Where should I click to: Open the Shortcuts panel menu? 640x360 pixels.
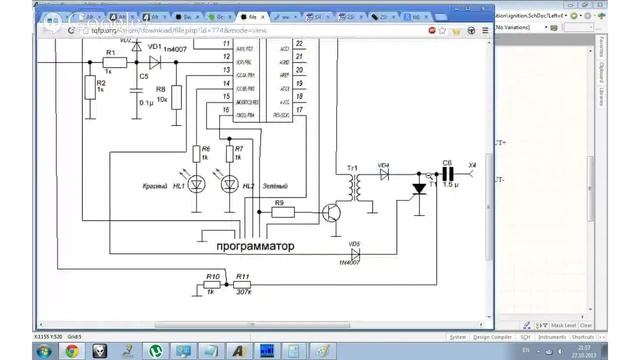pyautogui.click(x=582, y=337)
